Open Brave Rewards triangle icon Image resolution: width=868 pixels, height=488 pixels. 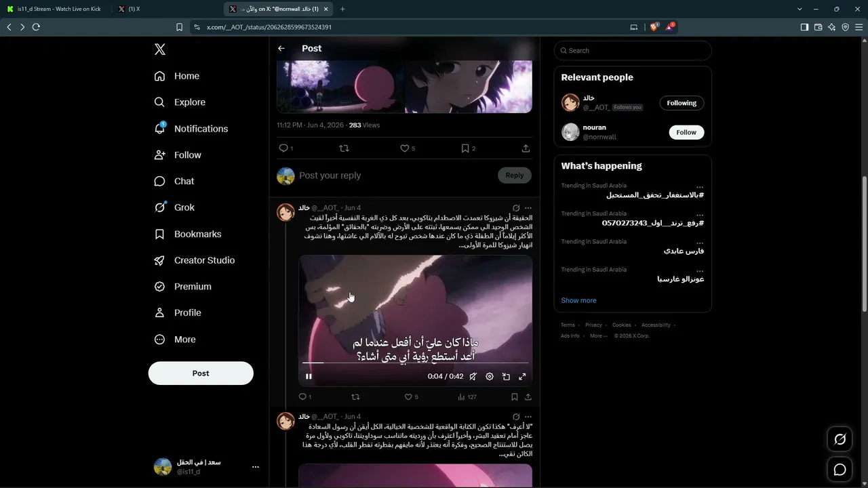click(x=671, y=27)
